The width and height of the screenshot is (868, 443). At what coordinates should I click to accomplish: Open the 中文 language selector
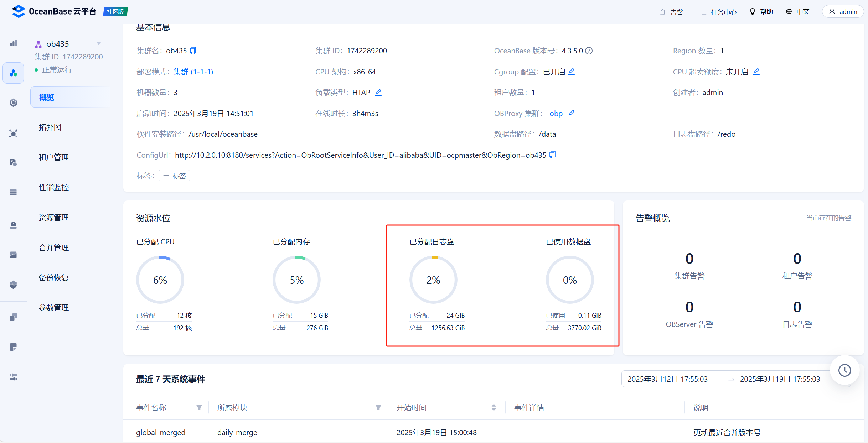coord(797,11)
